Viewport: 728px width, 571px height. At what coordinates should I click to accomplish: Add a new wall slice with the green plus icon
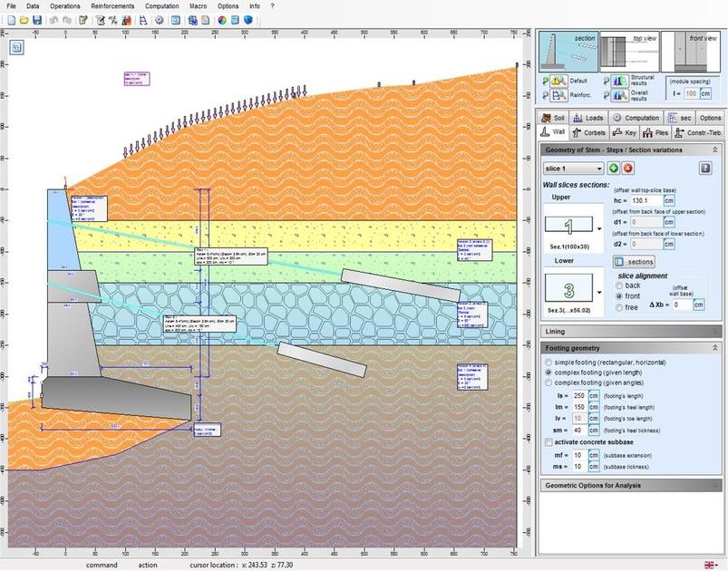614,169
